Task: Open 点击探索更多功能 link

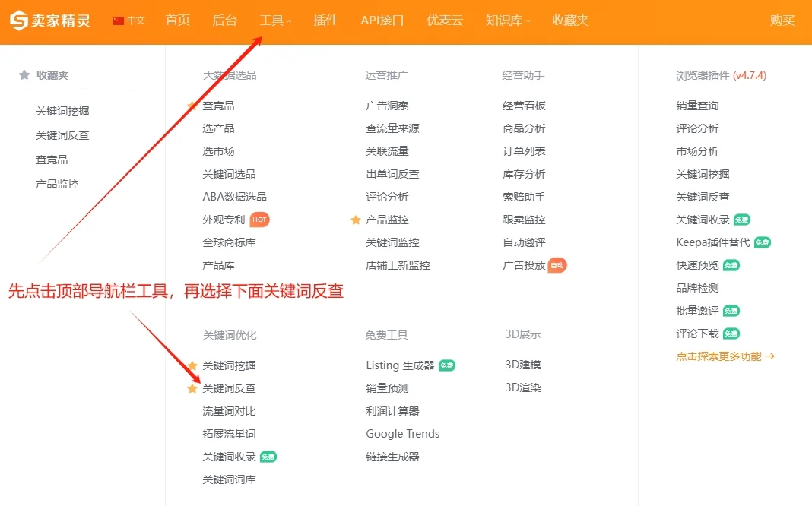Action: (725, 356)
